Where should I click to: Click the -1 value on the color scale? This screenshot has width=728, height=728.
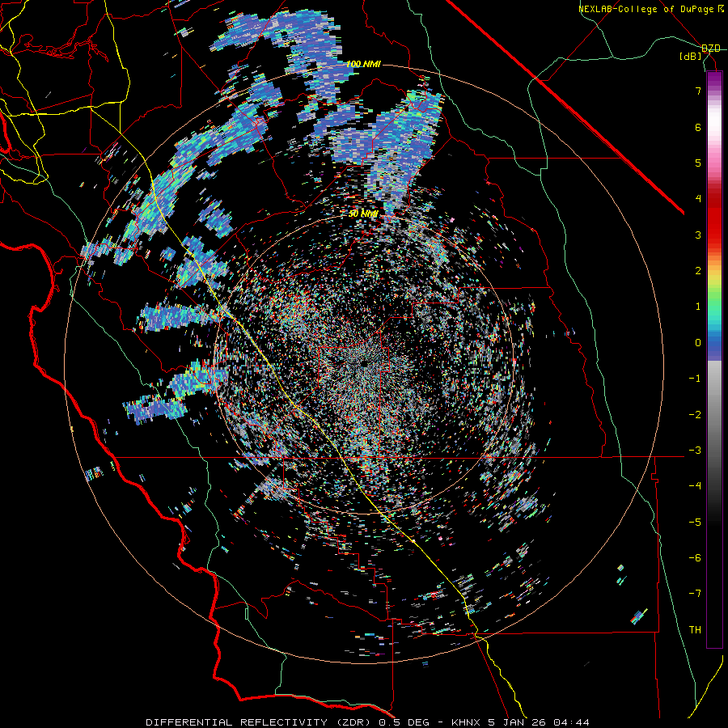pyautogui.click(x=695, y=379)
